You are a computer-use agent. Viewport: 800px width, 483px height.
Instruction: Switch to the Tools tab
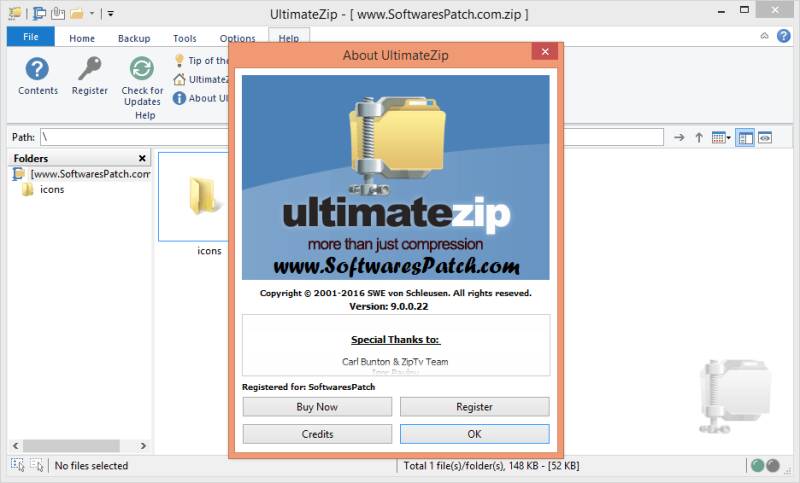click(185, 38)
